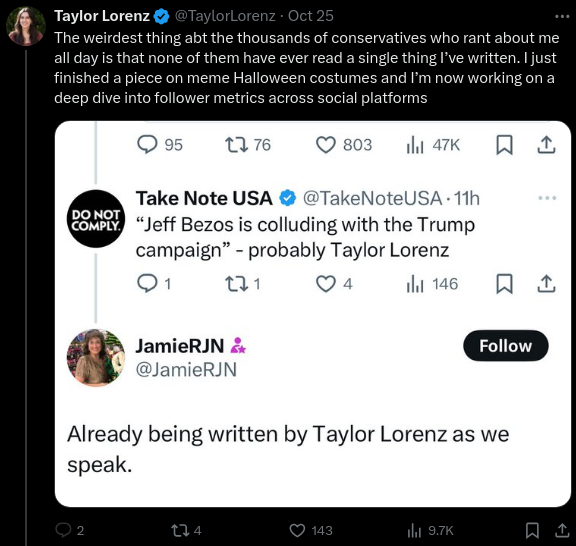Open JamieRJN's profile photo
576x546 pixels.
click(96, 358)
